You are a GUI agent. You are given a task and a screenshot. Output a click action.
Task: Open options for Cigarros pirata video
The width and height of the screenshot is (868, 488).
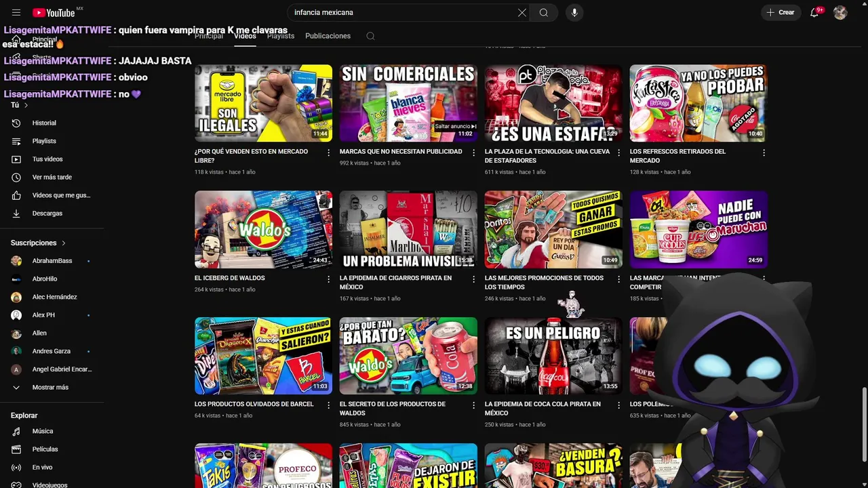(x=474, y=279)
